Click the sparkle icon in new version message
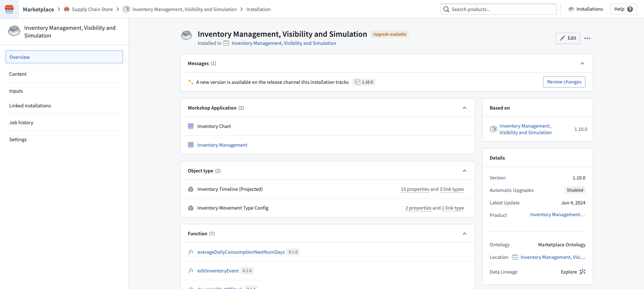The image size is (644, 289). pyautogui.click(x=191, y=82)
